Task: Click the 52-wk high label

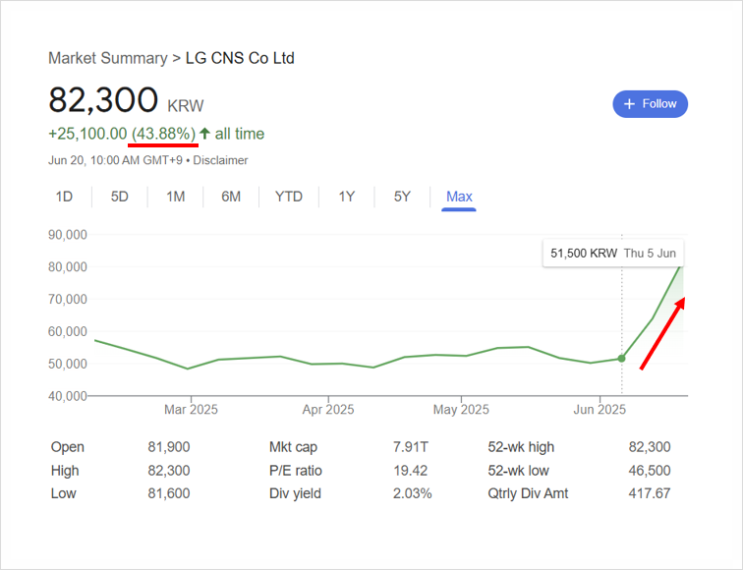Action: (521, 447)
